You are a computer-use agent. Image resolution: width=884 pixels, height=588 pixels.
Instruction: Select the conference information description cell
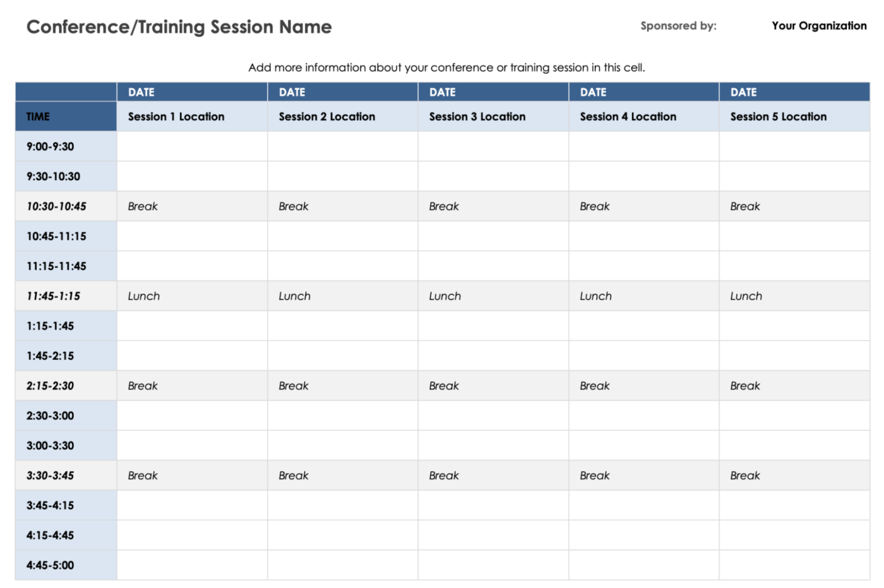[446, 68]
